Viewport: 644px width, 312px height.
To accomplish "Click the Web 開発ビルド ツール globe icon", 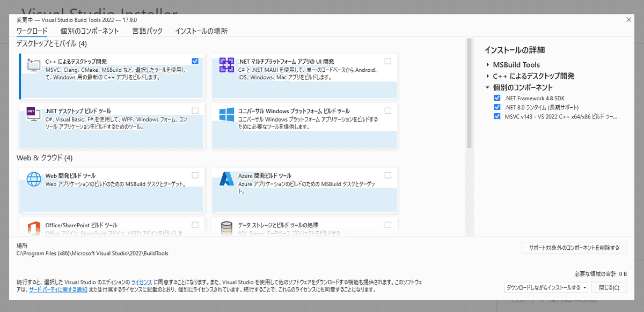I will pyautogui.click(x=34, y=179).
